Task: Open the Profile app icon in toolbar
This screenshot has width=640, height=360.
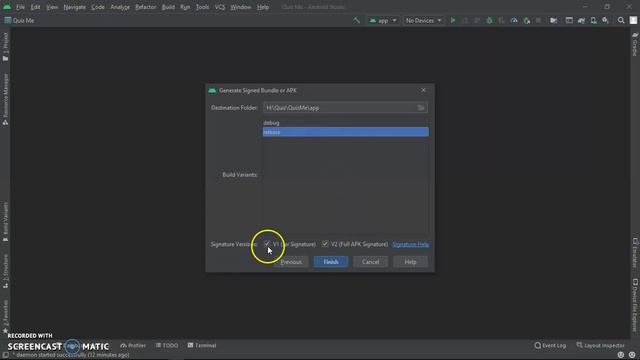Action: (x=514, y=20)
